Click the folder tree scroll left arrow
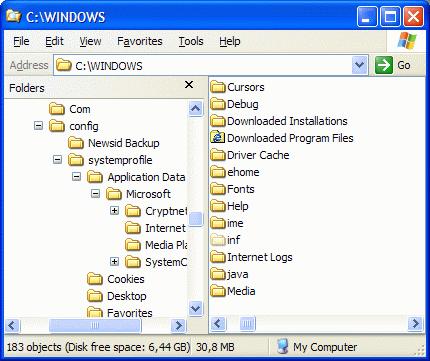Image resolution: width=430 pixels, height=361 pixels. click(12, 325)
